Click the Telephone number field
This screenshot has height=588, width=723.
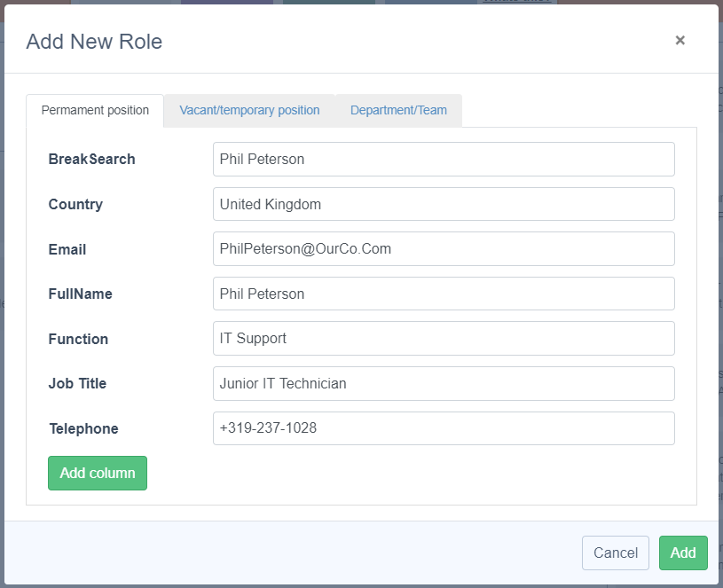[x=444, y=428]
